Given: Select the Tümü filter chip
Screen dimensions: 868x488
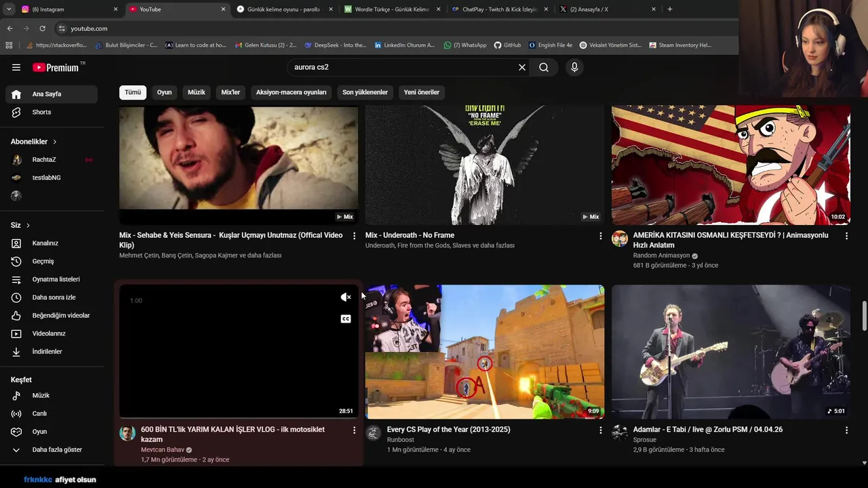Looking at the screenshot, I should [133, 92].
